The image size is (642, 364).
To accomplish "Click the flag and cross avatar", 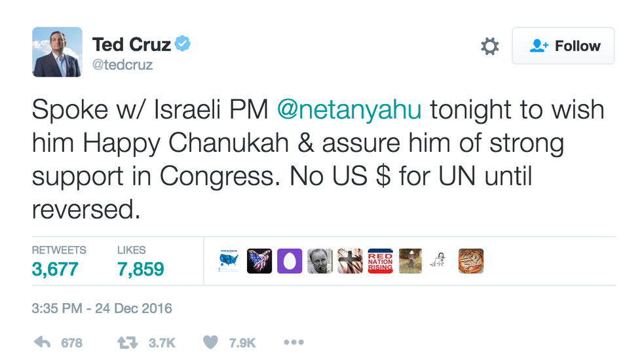I will [x=350, y=261].
